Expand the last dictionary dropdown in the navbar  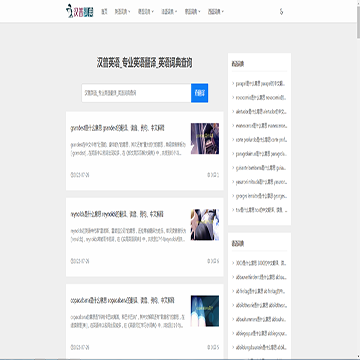216,12
